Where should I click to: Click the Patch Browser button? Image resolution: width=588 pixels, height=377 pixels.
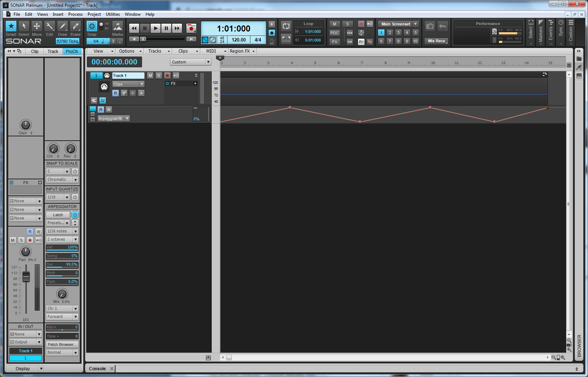pyautogui.click(x=62, y=344)
